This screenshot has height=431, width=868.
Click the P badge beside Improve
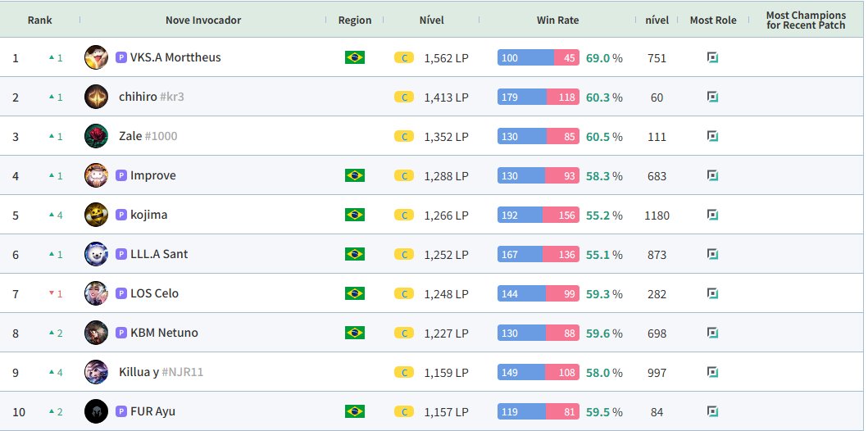(121, 175)
